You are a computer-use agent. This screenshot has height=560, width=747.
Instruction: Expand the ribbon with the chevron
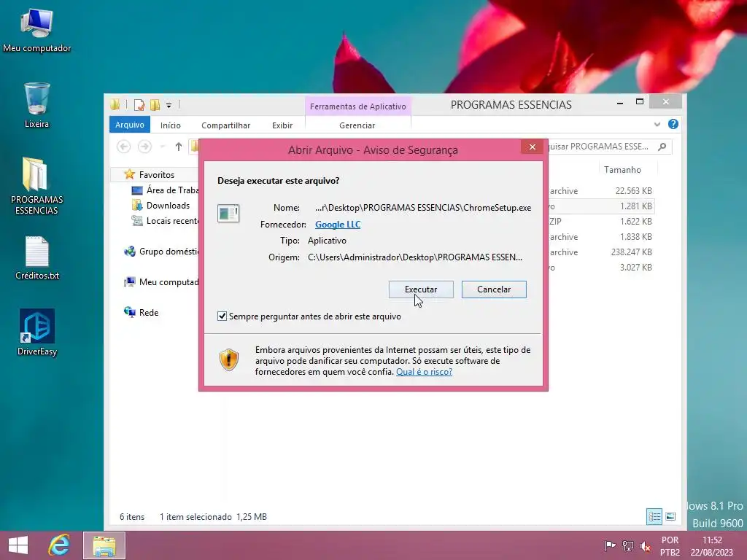[657, 124]
